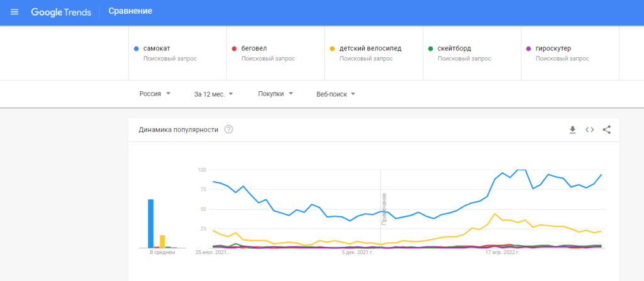This screenshot has height=281, width=644.
Task: Click the blue dot beside самокат
Action: 136,48
